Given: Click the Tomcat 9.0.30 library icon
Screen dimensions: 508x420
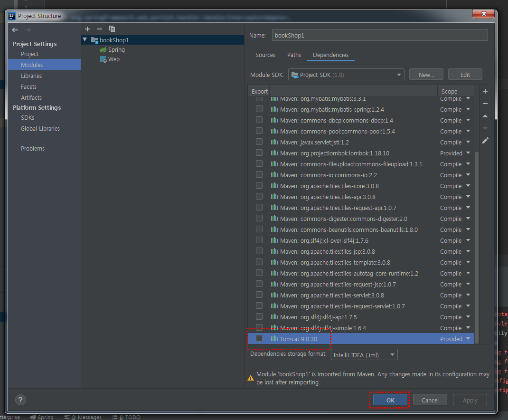Looking at the screenshot, I should pos(274,339).
